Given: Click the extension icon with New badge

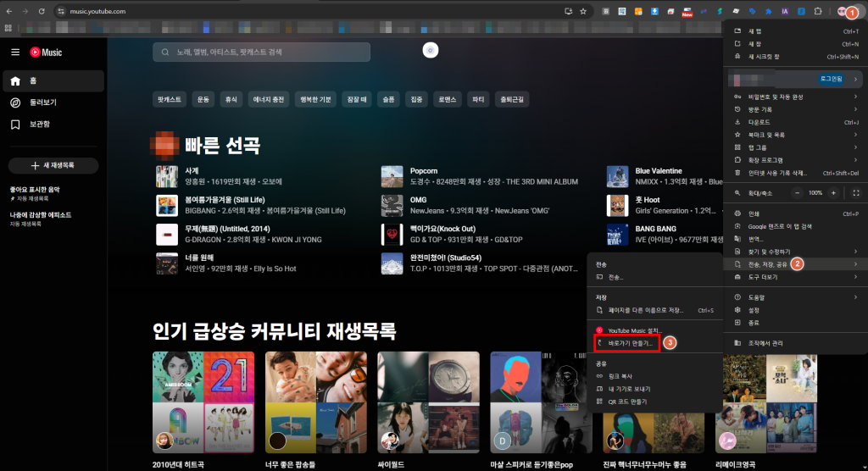Looking at the screenshot, I should [x=687, y=12].
